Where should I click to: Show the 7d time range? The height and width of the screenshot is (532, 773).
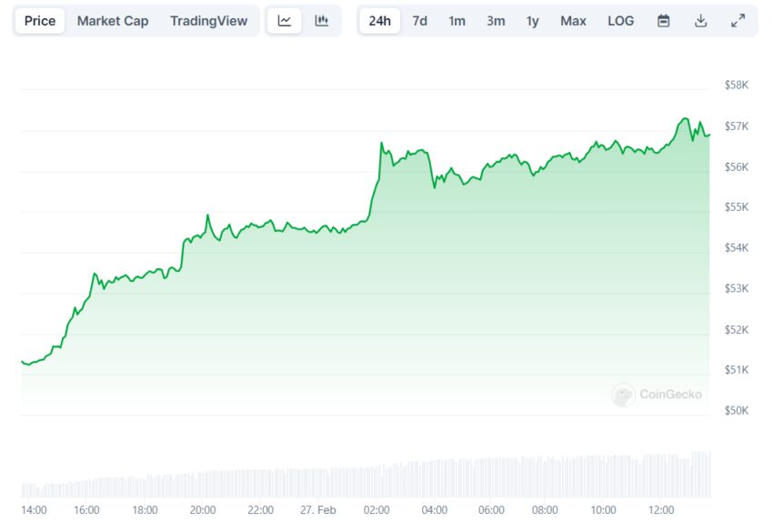pos(419,21)
